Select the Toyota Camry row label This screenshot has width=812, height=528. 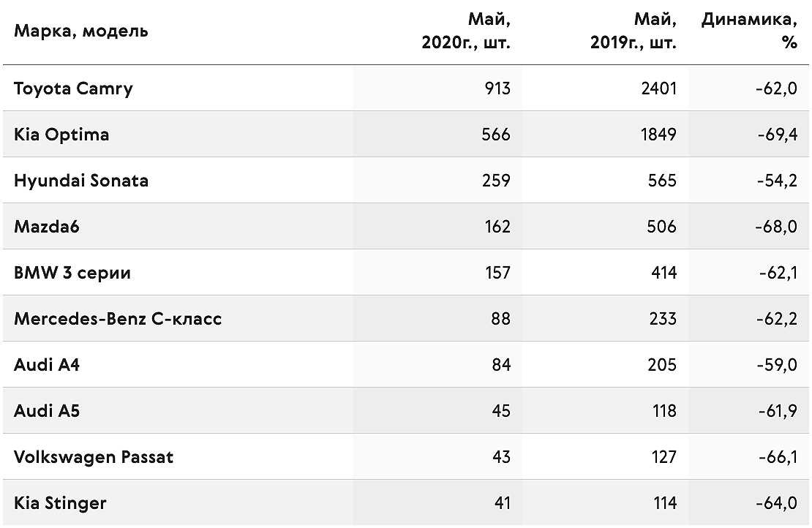[74, 88]
